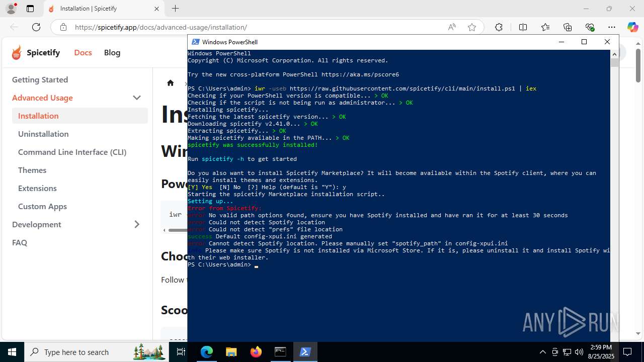
Task: Open the network tray icon
Action: coord(567,352)
